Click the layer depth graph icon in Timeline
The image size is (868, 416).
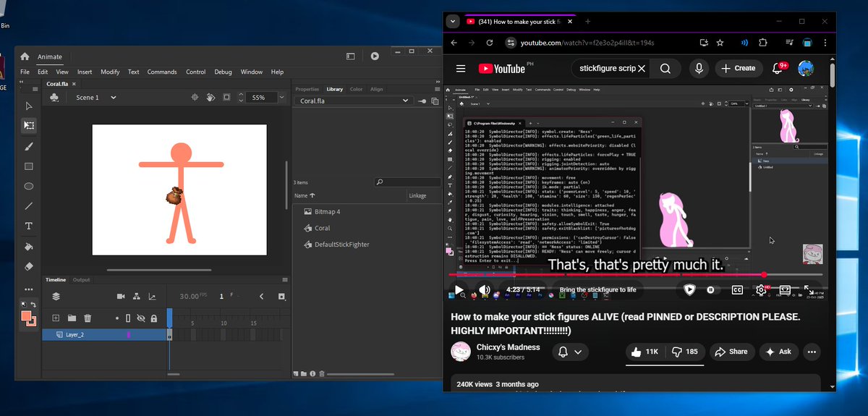click(153, 297)
